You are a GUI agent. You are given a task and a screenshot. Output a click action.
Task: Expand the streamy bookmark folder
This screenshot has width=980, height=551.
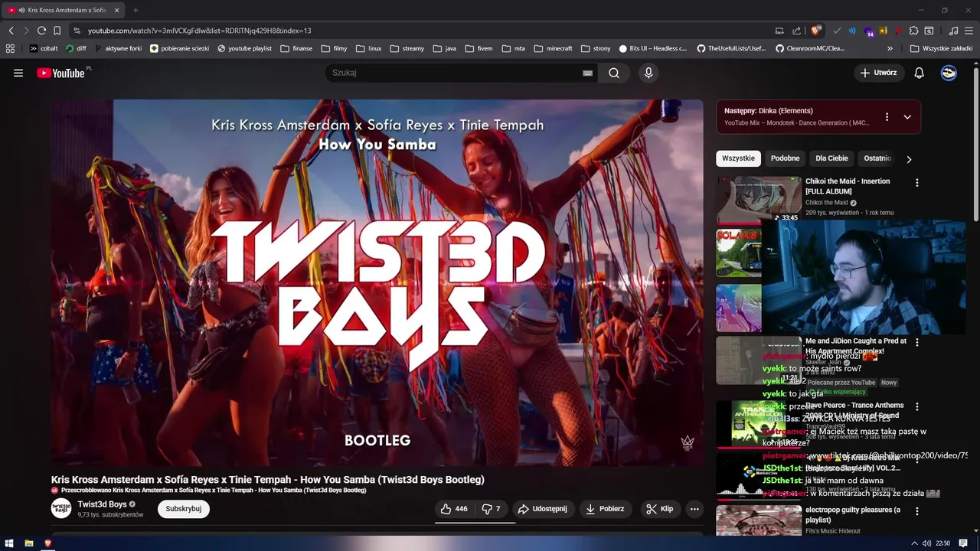[x=407, y=48]
